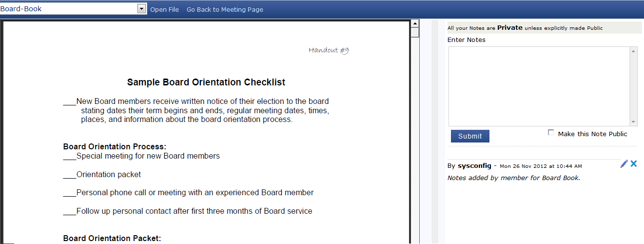The image size is (644, 244).
Task: Click the Make this Note Public label
Action: pyautogui.click(x=592, y=134)
